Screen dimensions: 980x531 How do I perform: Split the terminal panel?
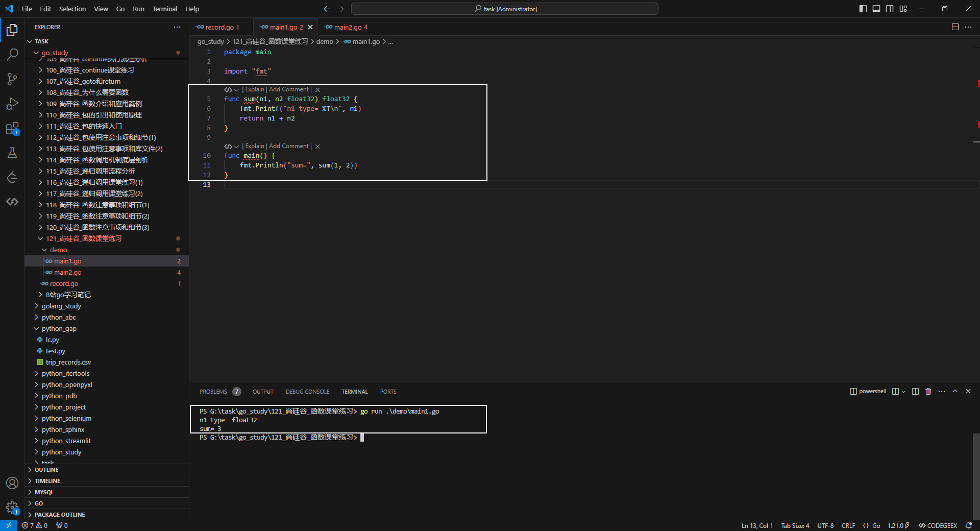point(915,392)
